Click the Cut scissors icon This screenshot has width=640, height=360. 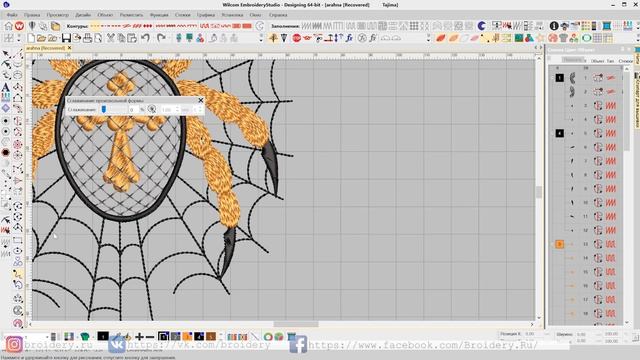[110, 38]
